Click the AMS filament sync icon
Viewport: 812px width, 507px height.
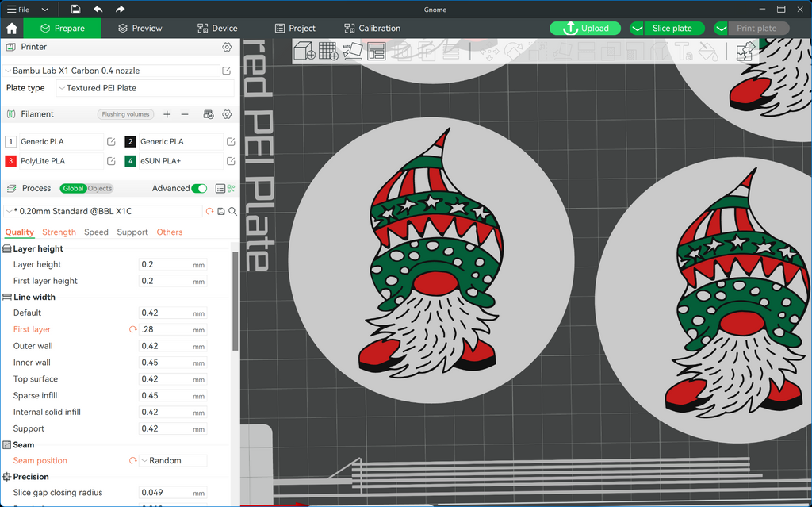click(x=209, y=114)
